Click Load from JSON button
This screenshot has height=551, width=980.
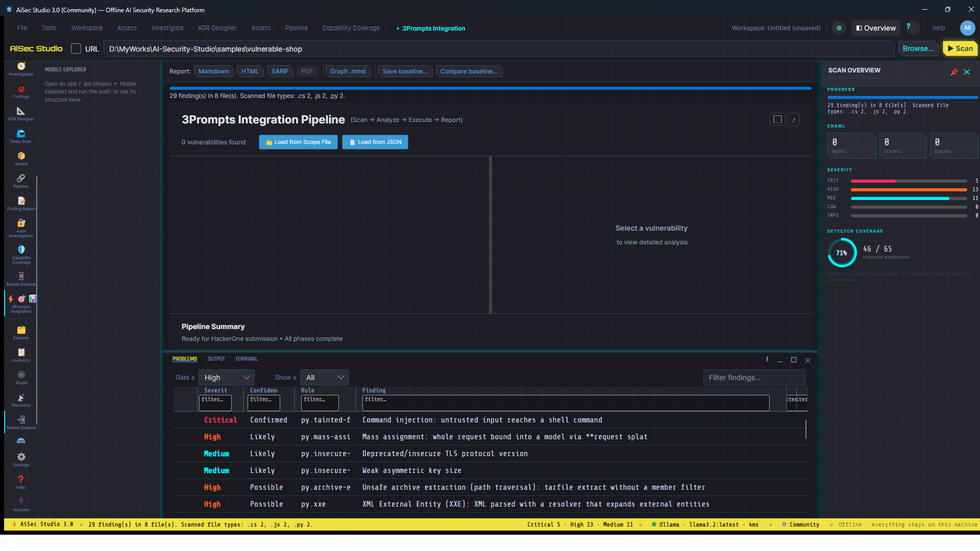pyautogui.click(x=375, y=142)
